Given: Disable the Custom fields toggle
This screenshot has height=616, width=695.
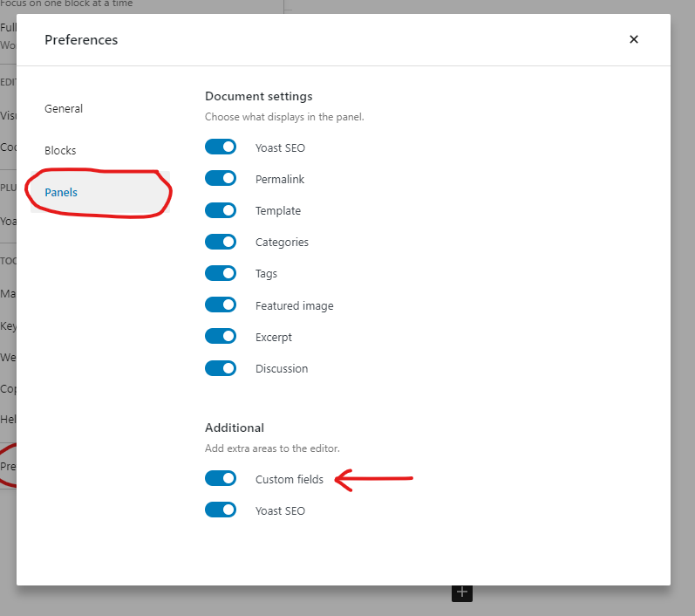Looking at the screenshot, I should pyautogui.click(x=221, y=479).
